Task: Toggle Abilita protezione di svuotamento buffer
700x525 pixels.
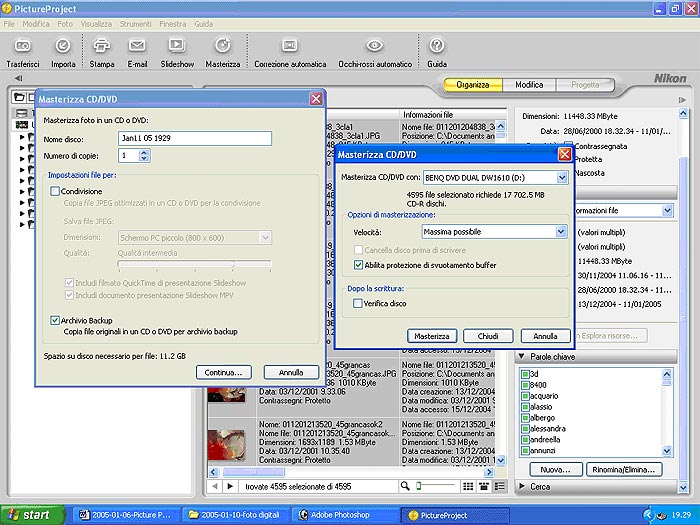Action: (358, 265)
